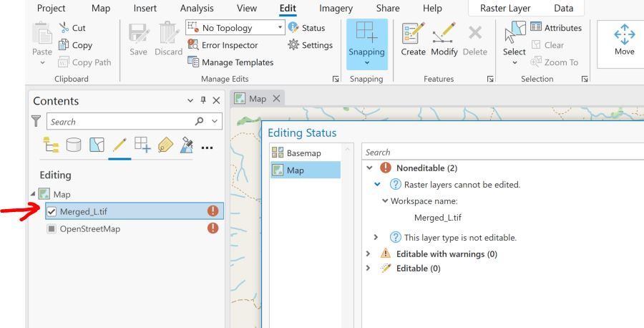Expand Editable with warnings (0) group
This screenshot has height=328, width=644.
pyautogui.click(x=369, y=254)
